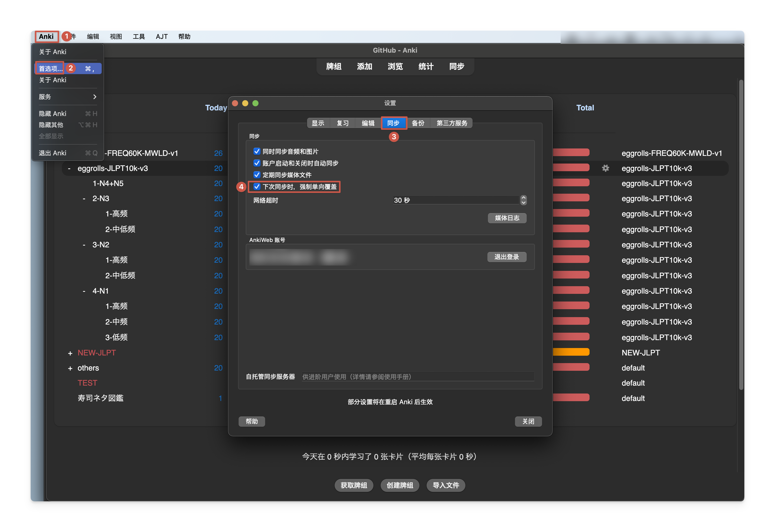Select 首选项 in the Anki menu

pyautogui.click(x=51, y=68)
